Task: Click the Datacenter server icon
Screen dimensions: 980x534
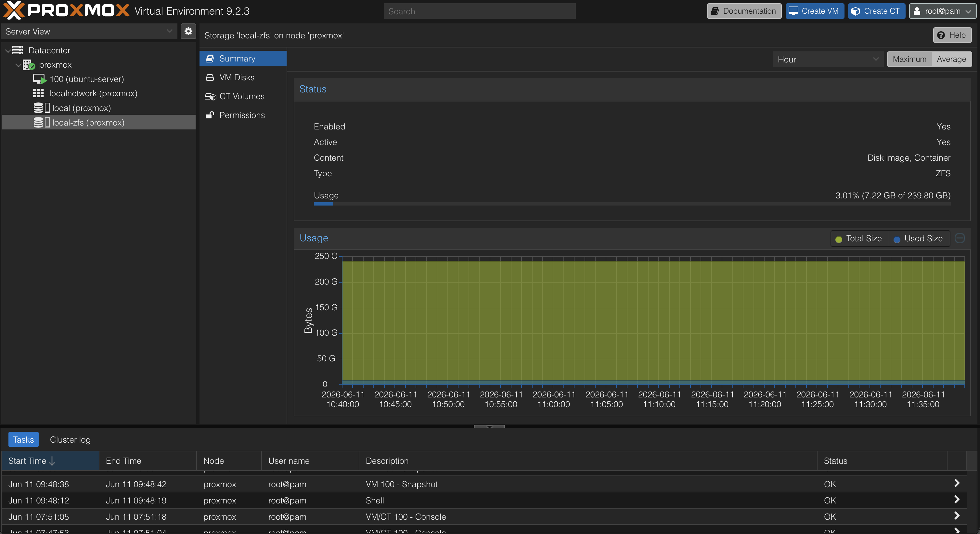Action: (18, 50)
